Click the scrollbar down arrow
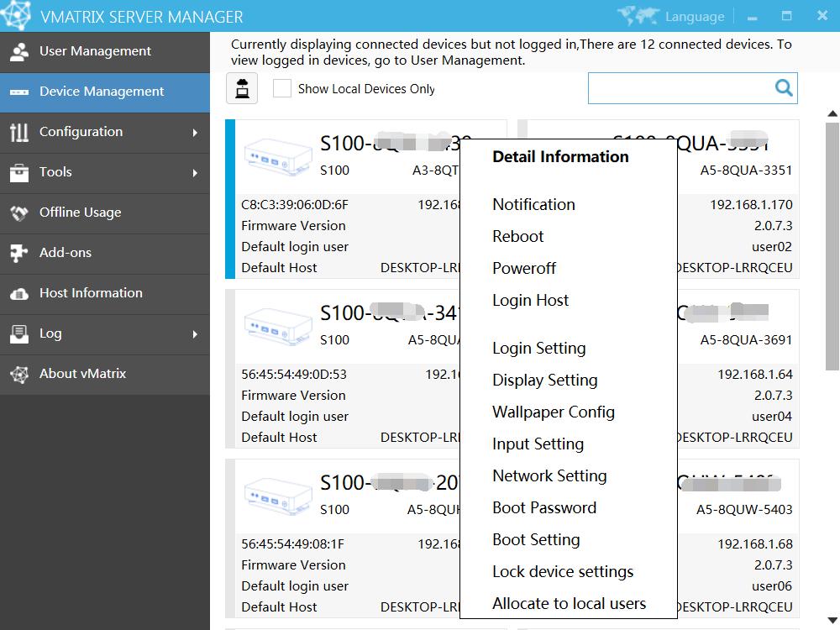This screenshot has width=840, height=630. (832, 621)
